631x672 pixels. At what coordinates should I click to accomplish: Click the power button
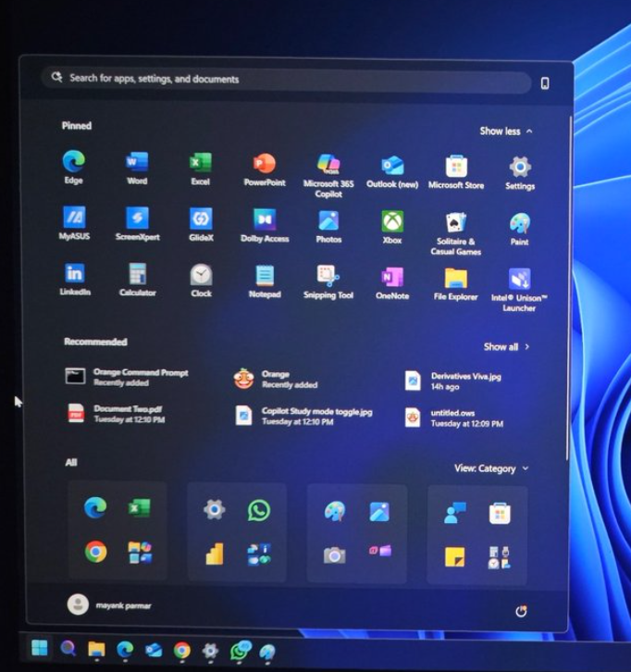pyautogui.click(x=521, y=611)
